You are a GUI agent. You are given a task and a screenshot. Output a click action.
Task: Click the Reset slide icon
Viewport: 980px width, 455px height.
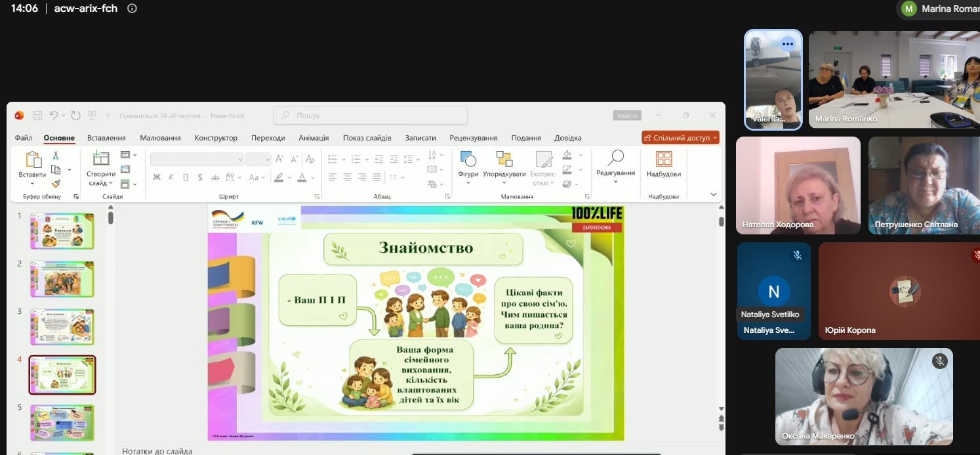[x=125, y=170]
